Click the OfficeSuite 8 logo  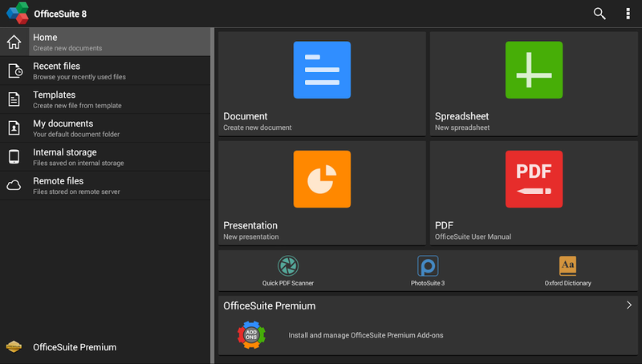point(18,13)
